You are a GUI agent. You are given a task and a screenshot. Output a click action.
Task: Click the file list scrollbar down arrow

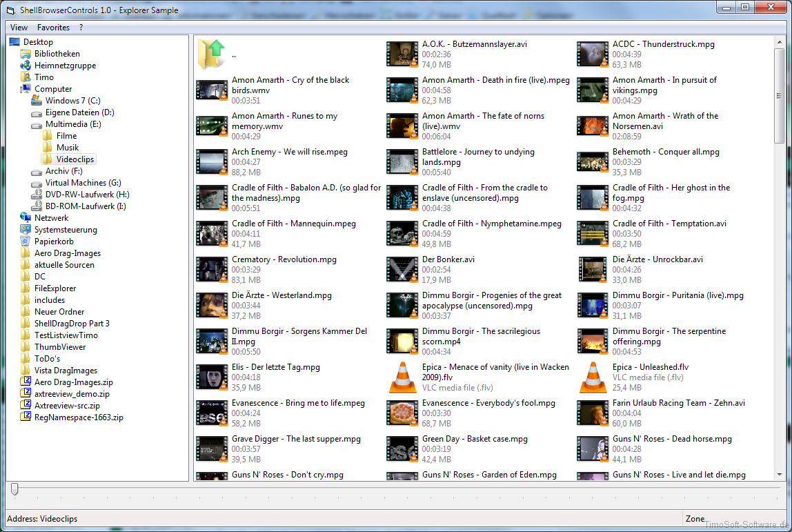tap(780, 475)
